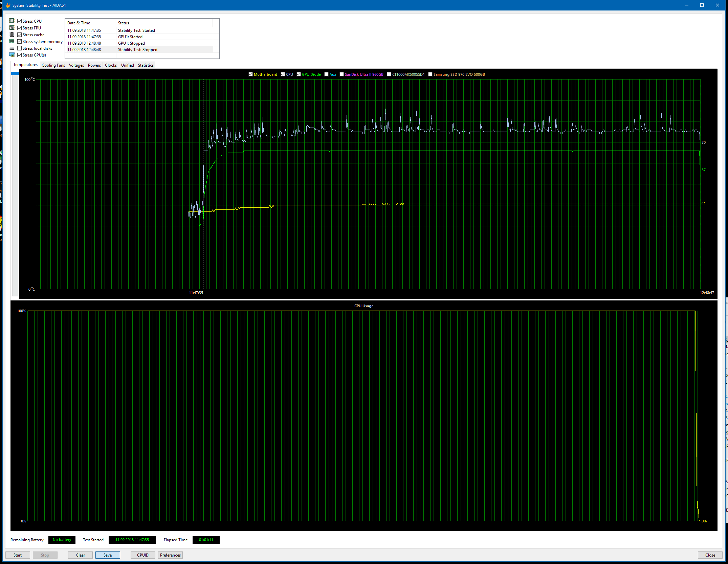The height and width of the screenshot is (564, 728).
Task: Click the Stress local disks drive icon
Action: click(x=12, y=48)
